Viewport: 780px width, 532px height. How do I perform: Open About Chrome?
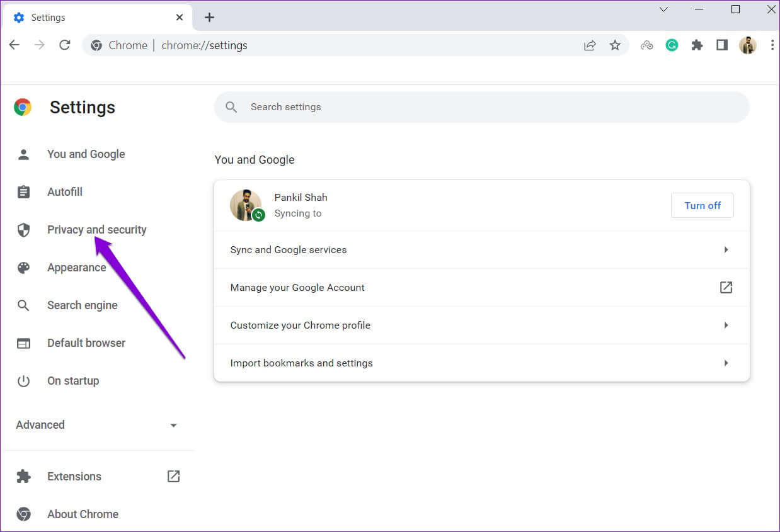click(x=83, y=514)
